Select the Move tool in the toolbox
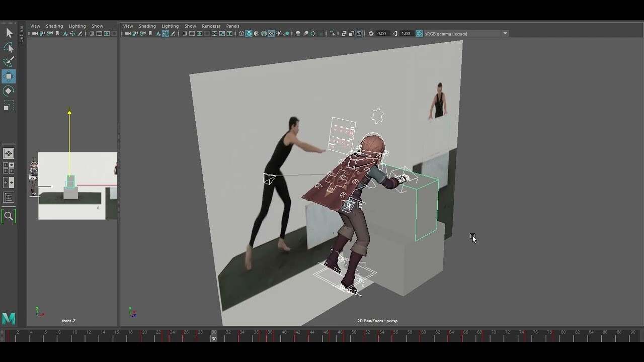 point(9,76)
